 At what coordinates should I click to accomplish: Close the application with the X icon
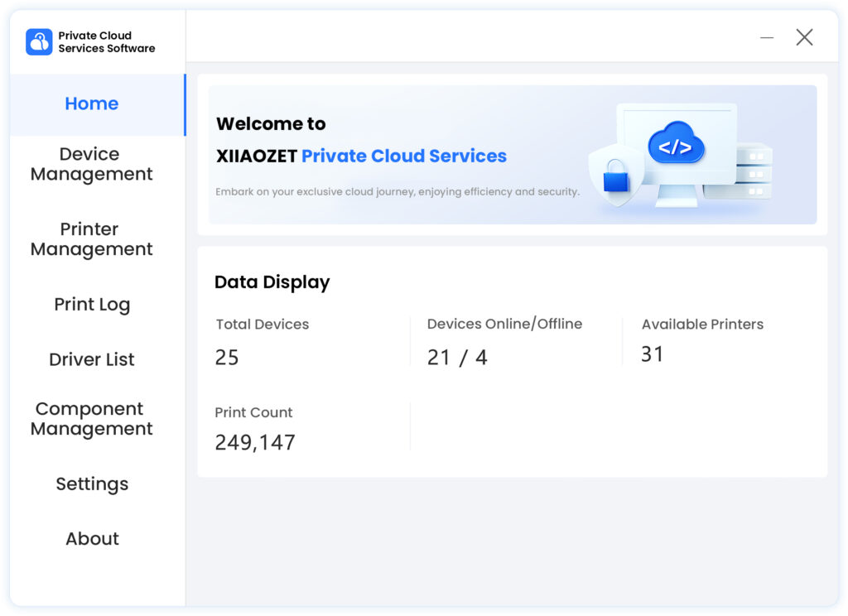tap(804, 37)
